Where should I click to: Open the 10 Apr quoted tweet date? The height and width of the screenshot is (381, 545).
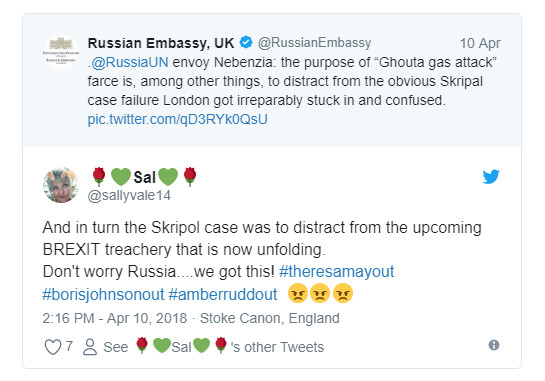(x=480, y=43)
